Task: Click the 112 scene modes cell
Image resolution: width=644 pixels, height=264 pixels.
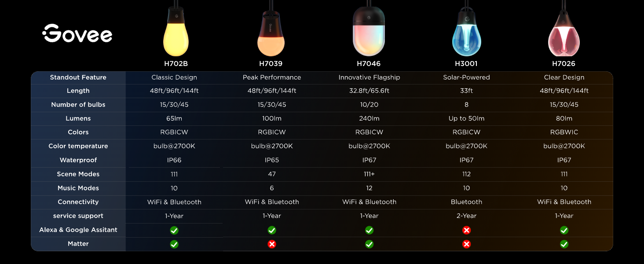Action: click(467, 174)
